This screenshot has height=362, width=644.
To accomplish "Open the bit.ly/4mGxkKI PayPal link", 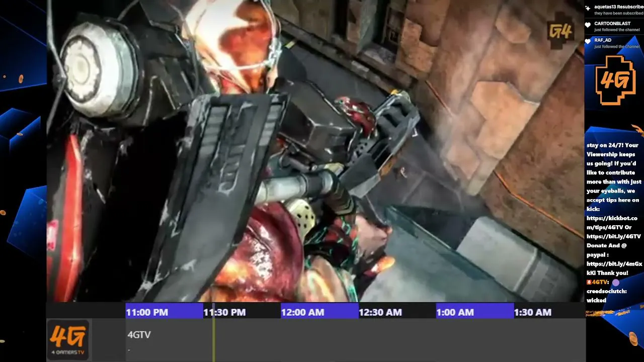I will point(614,268).
